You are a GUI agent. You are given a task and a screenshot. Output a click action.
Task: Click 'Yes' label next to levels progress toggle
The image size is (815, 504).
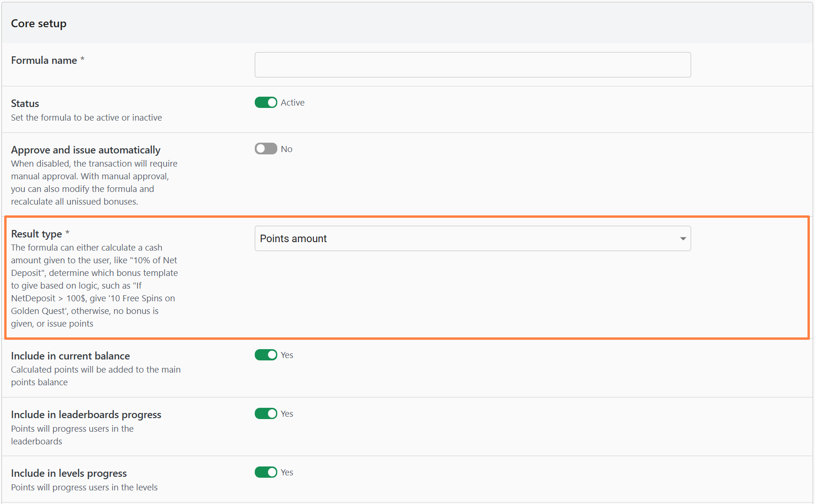click(287, 473)
